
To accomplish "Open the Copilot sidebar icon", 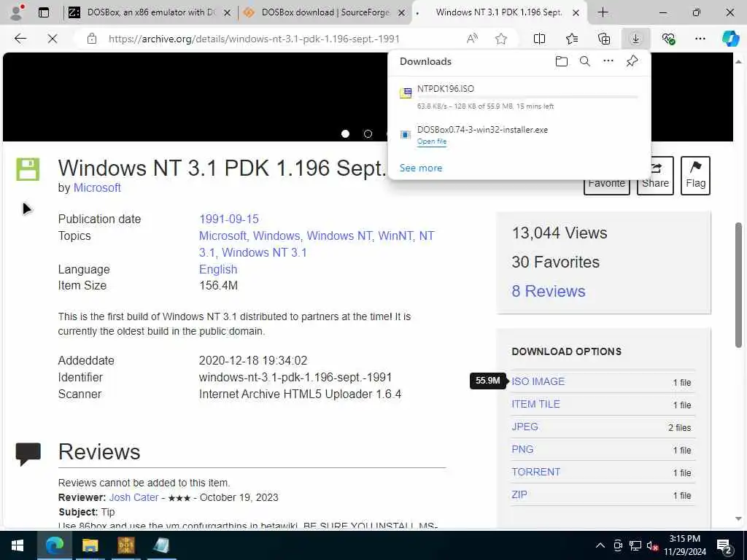I will click(730, 39).
